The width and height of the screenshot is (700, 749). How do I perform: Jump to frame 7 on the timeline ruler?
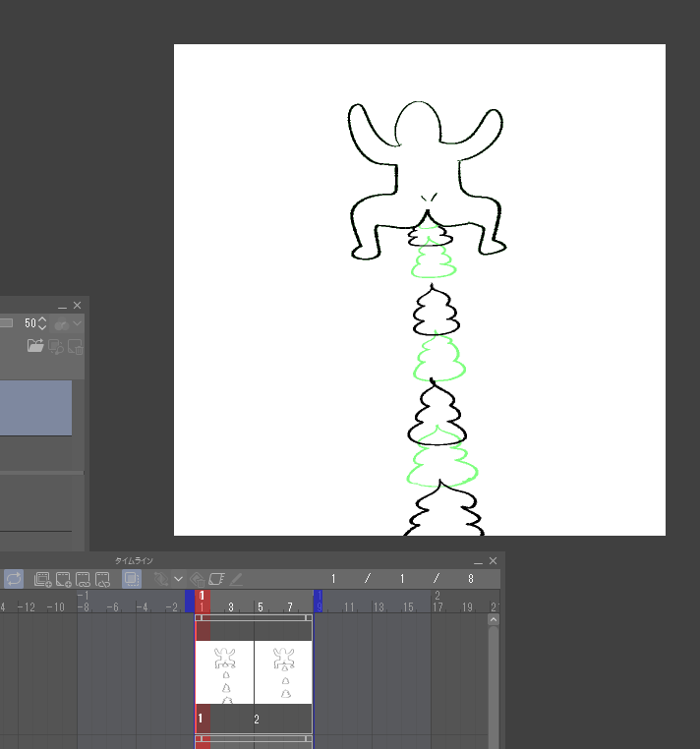pos(290,607)
